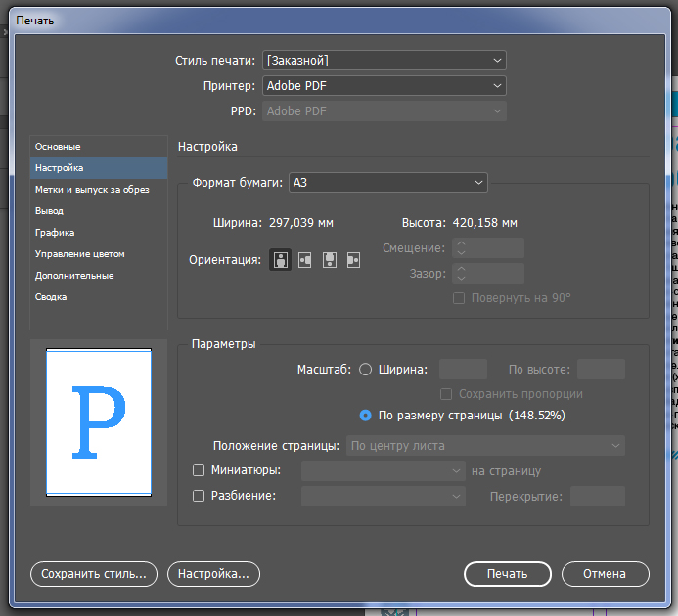The image size is (678, 616).
Task: Open the Стиль печати dropdown
Action: point(384,60)
